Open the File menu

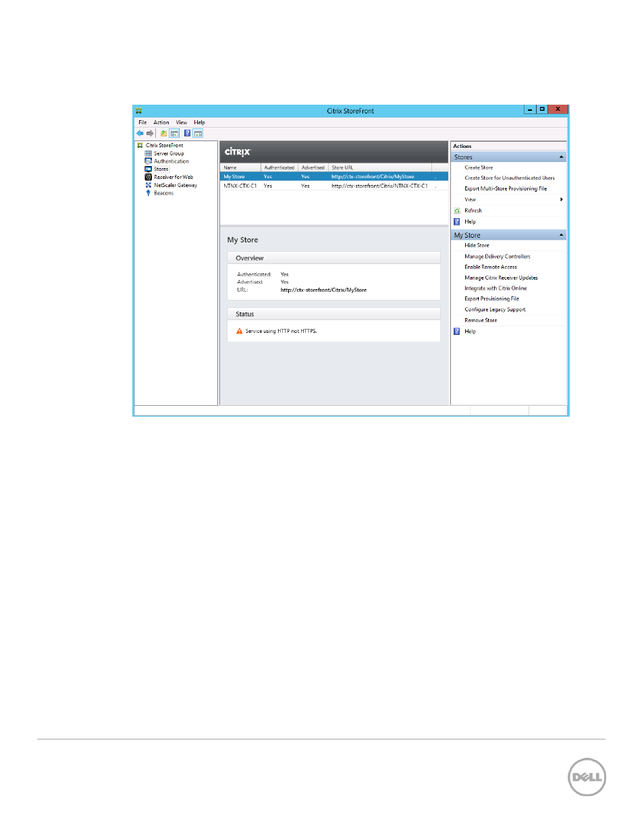[142, 122]
